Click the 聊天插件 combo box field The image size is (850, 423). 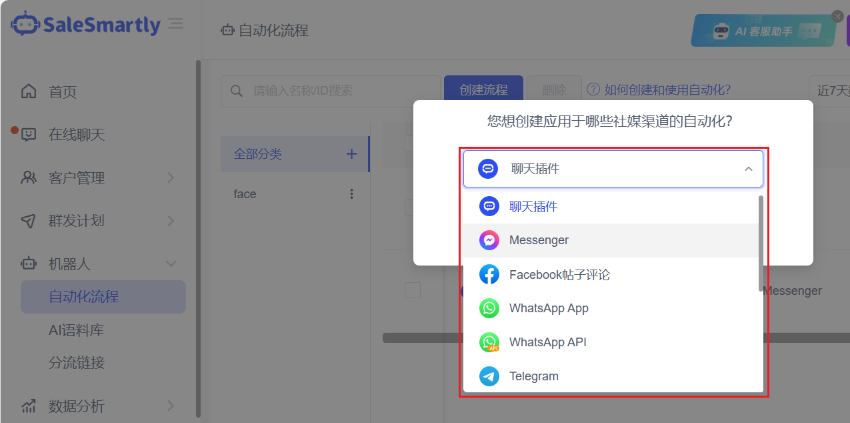tap(613, 169)
